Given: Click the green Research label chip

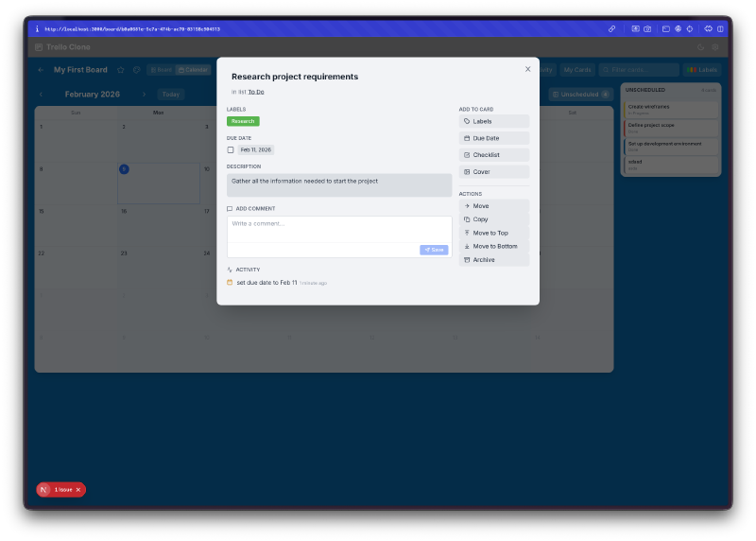Looking at the screenshot, I should [x=243, y=121].
